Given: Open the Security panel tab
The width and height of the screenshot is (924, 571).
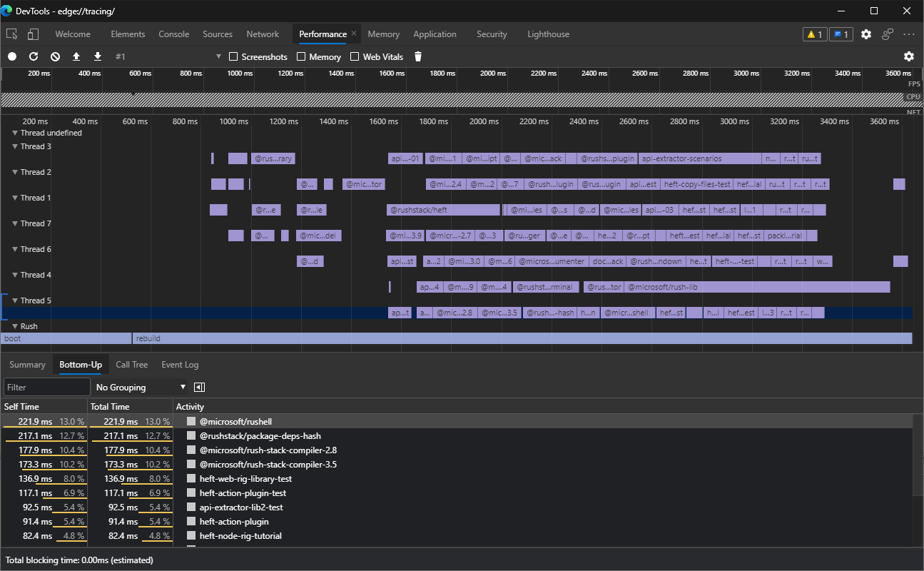Looking at the screenshot, I should pos(492,34).
